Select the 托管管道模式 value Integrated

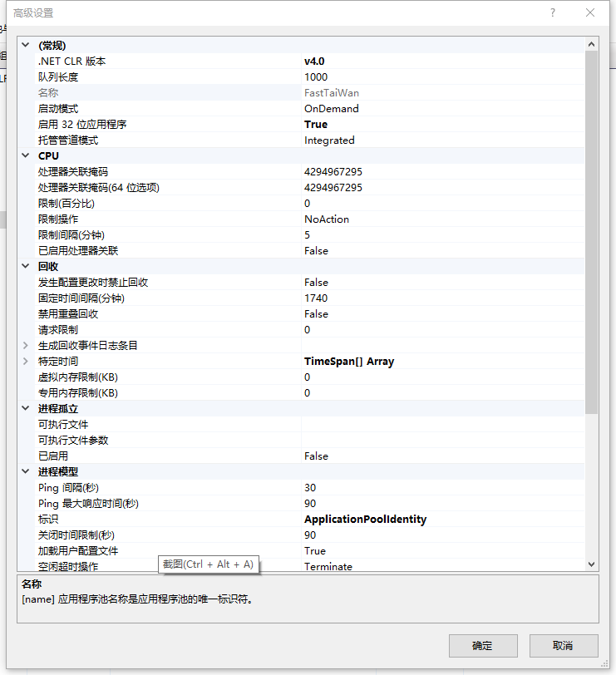(329, 140)
